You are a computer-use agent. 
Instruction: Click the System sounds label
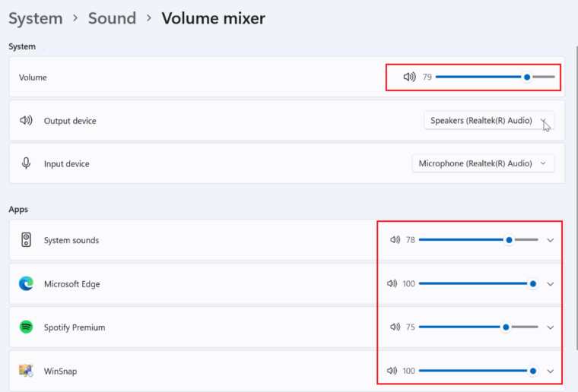[x=71, y=240]
